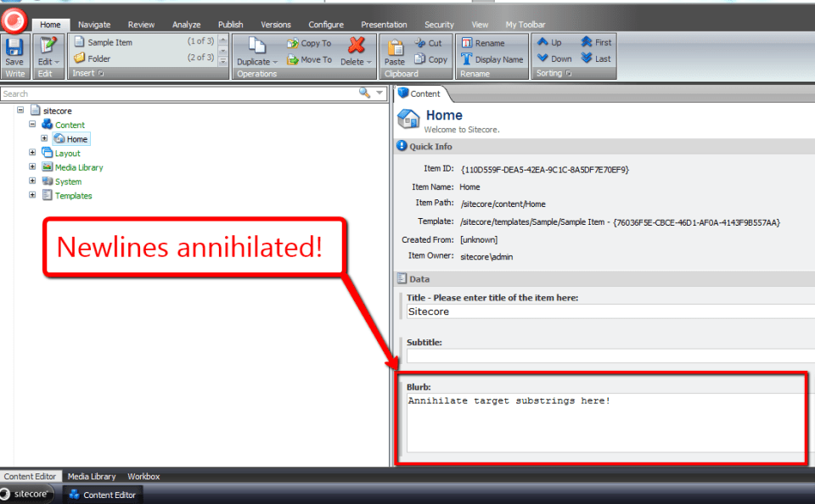Click Display Name in Rename group
815x504 pixels.
492,59
